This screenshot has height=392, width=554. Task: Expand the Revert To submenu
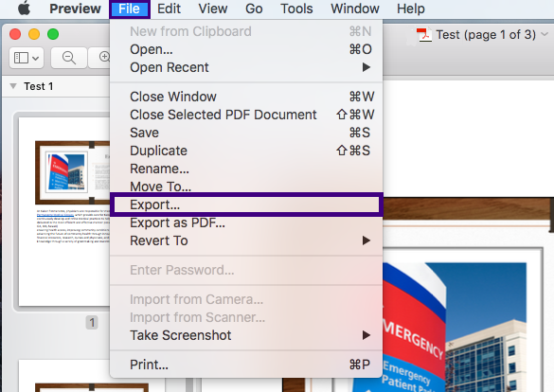(246, 241)
